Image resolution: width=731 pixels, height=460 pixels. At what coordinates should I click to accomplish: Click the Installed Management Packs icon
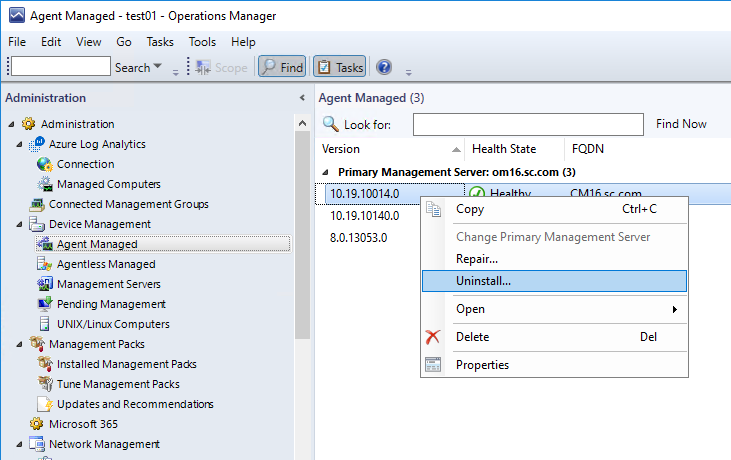click(45, 364)
